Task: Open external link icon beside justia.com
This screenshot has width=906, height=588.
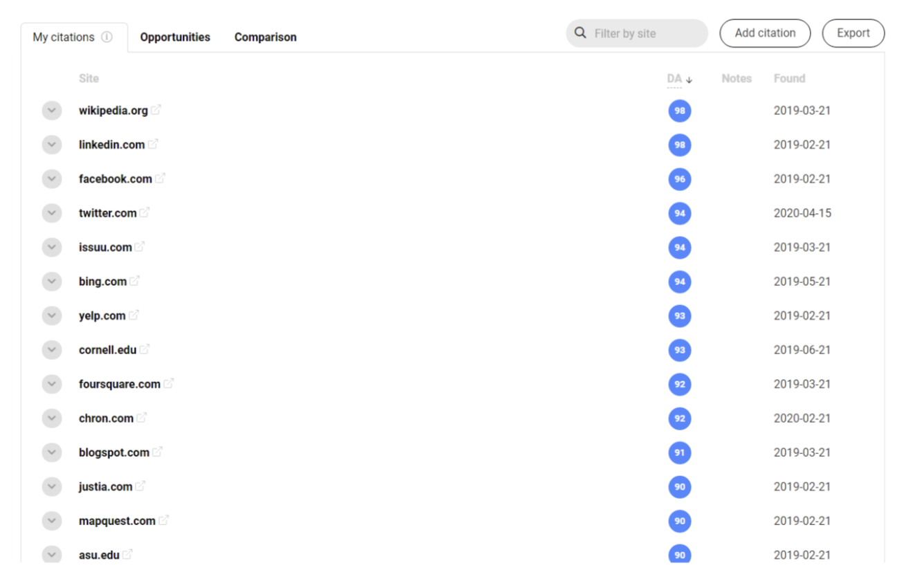Action: 140,486
